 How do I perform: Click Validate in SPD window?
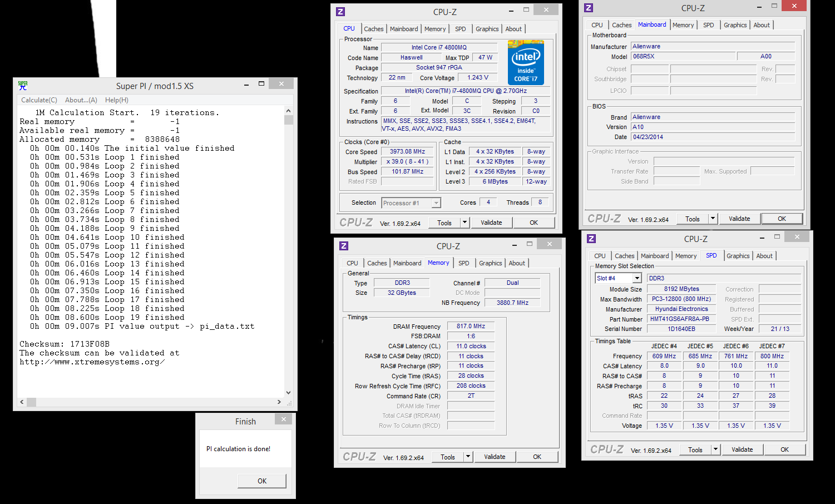tap(742, 449)
